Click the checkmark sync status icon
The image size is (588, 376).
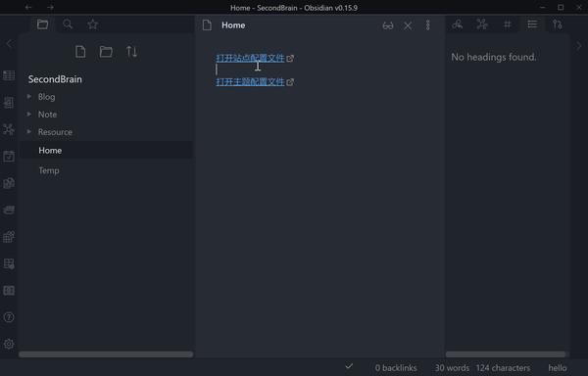pos(349,366)
